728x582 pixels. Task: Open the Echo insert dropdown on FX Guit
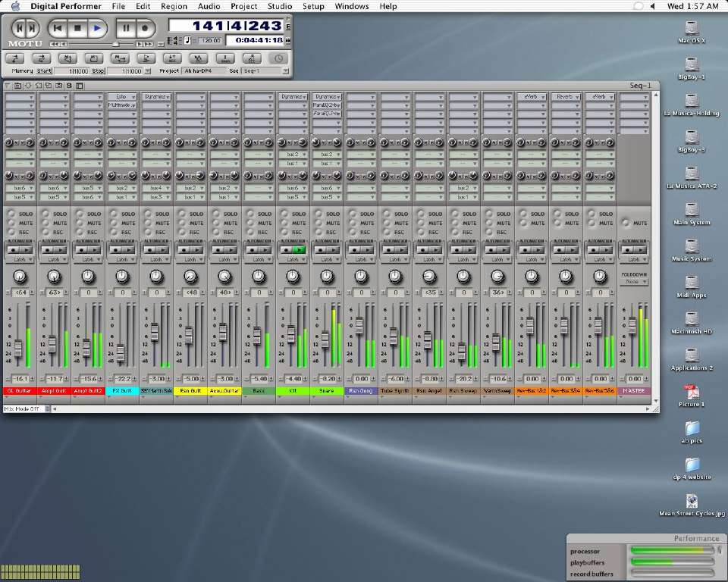[x=122, y=96]
